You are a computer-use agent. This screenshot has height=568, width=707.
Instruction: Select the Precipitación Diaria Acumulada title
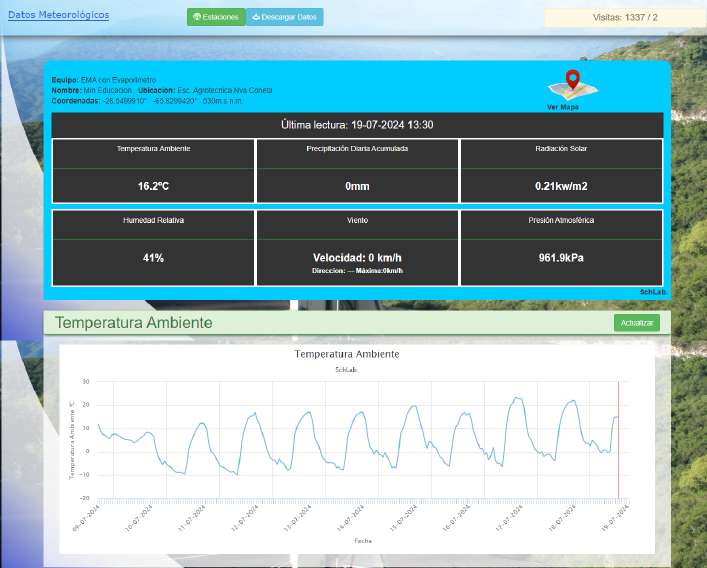click(357, 149)
